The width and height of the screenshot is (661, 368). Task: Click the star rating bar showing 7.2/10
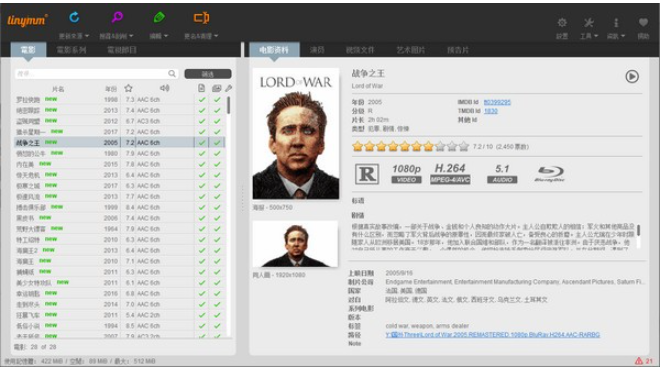coord(411,146)
